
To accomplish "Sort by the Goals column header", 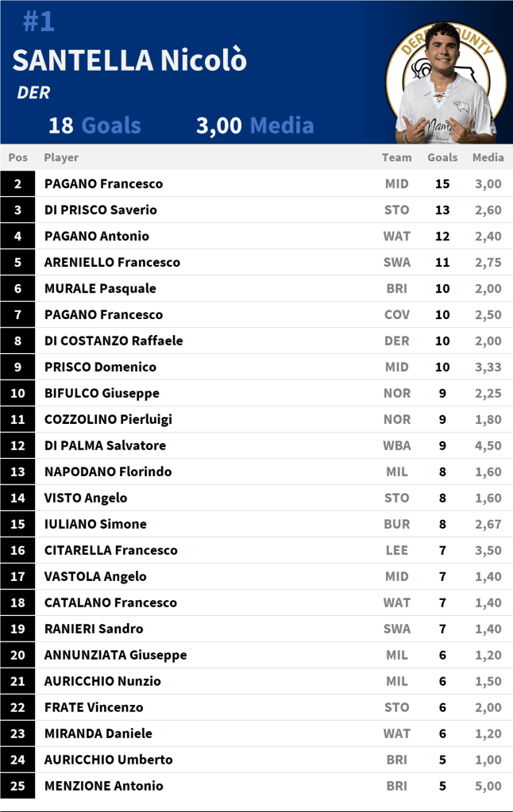I will click(442, 157).
